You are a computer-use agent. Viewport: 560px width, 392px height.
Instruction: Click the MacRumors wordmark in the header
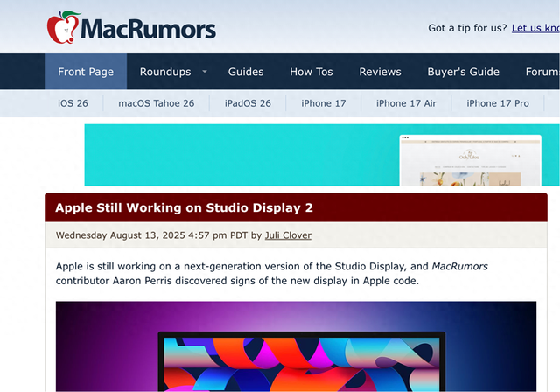(148, 29)
